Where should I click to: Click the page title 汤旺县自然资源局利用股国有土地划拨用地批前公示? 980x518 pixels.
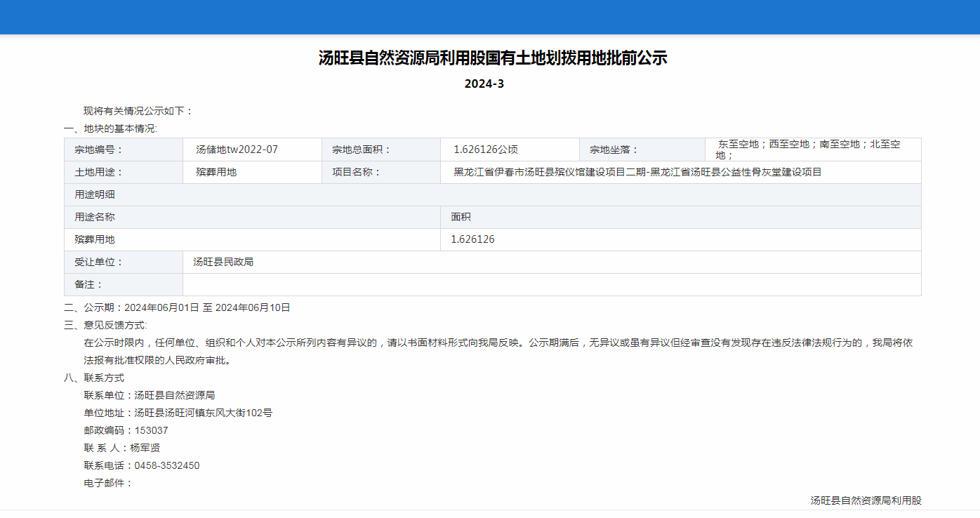click(x=492, y=58)
